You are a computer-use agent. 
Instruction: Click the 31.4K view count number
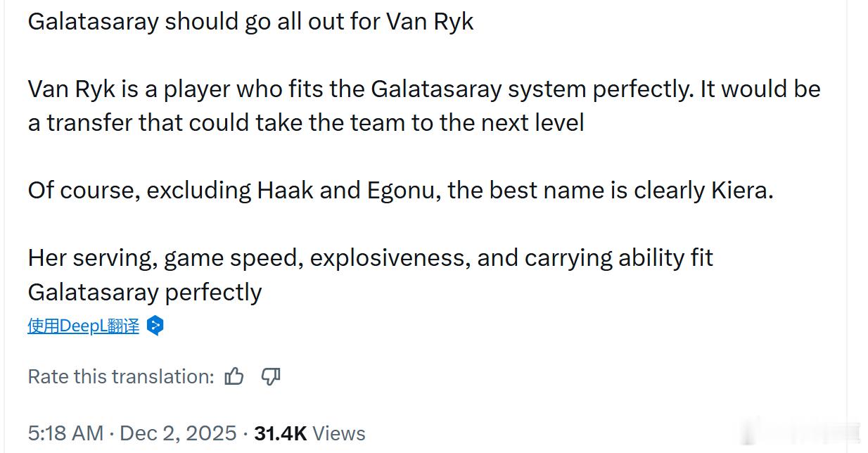tap(280, 433)
